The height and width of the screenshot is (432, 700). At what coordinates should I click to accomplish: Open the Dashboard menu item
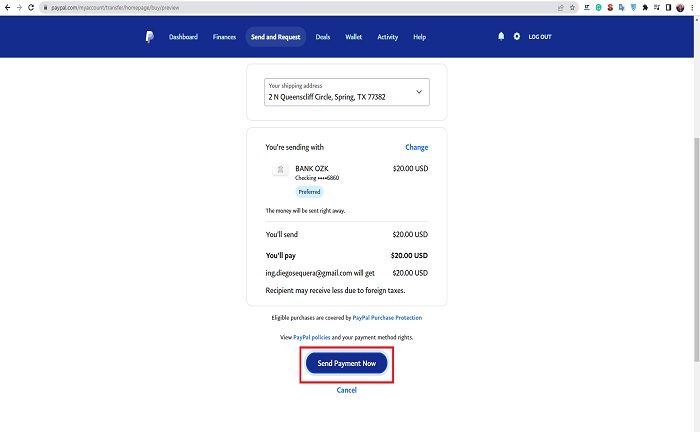pyautogui.click(x=183, y=37)
